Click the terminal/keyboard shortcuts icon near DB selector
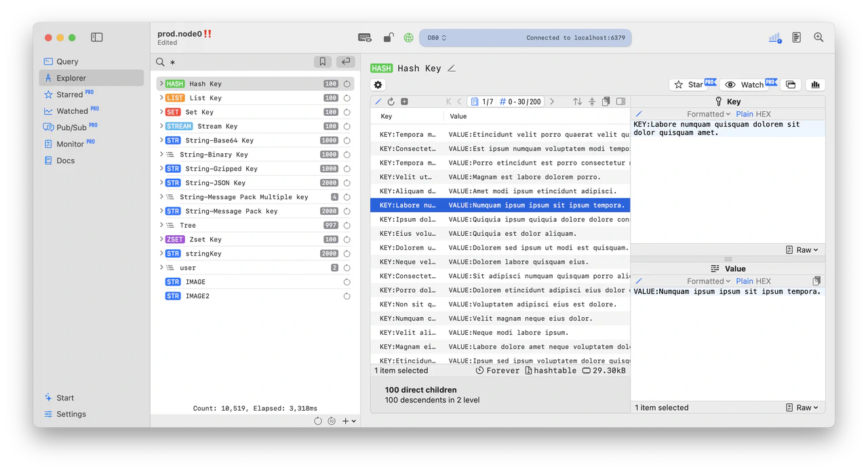868x471 pixels. coord(364,37)
